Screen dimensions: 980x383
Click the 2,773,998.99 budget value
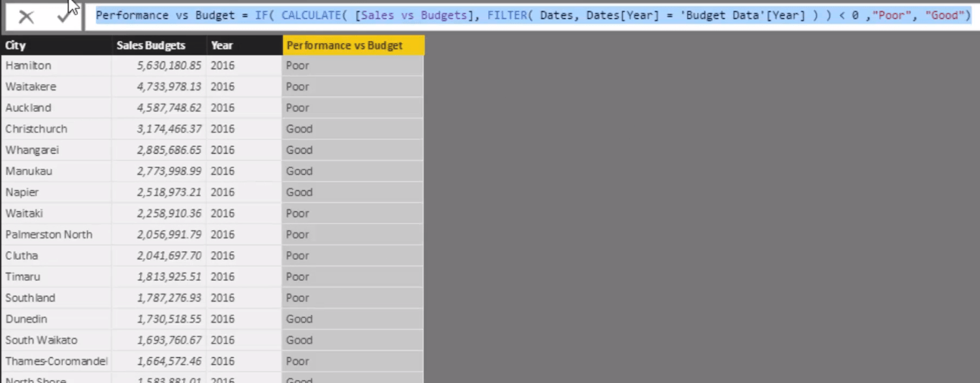tap(170, 172)
